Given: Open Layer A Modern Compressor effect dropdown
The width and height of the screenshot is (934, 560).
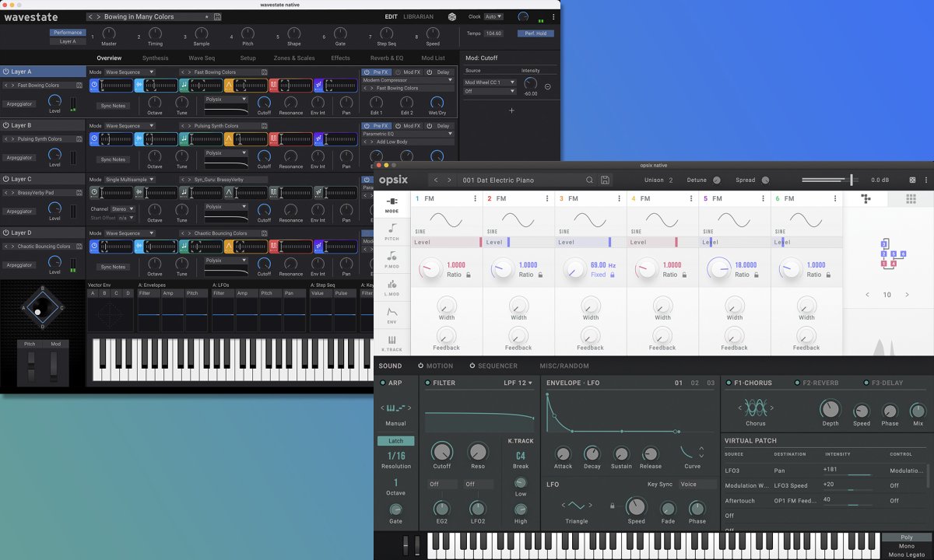Looking at the screenshot, I should (x=407, y=80).
